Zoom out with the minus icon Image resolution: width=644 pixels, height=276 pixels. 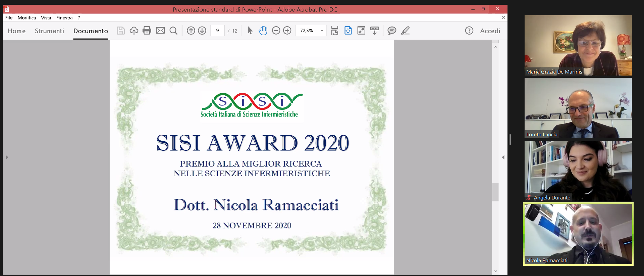point(276,31)
